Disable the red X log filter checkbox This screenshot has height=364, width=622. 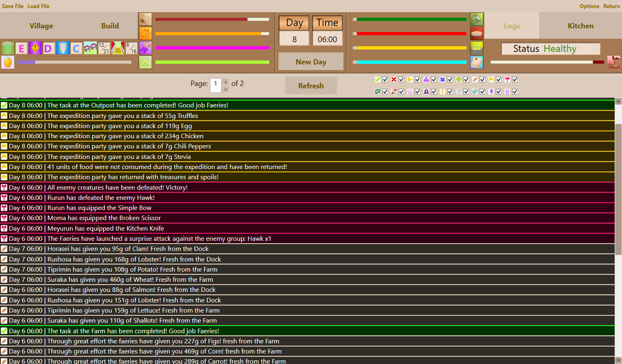click(401, 79)
